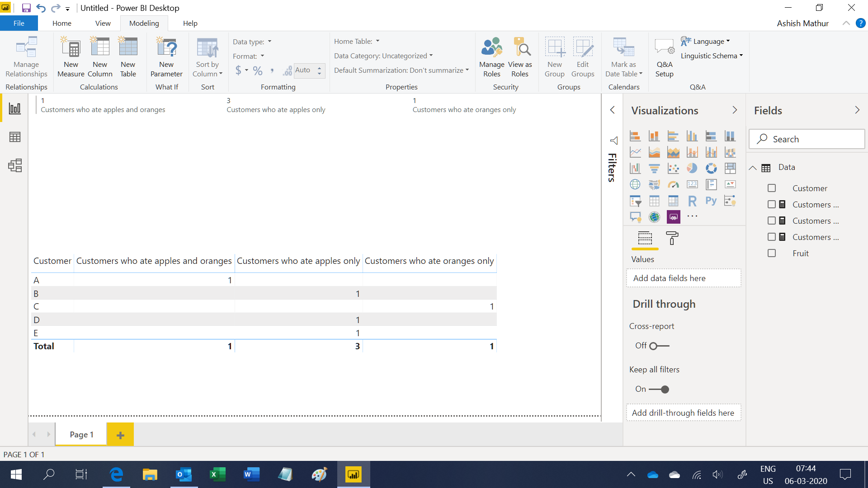
Task: Click the New Column icon
Action: coord(100,57)
